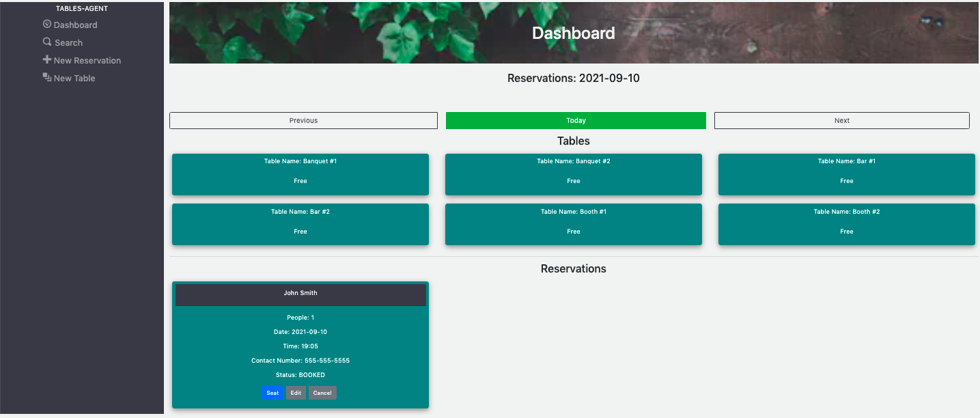Select the Booth #1 table card

point(574,225)
